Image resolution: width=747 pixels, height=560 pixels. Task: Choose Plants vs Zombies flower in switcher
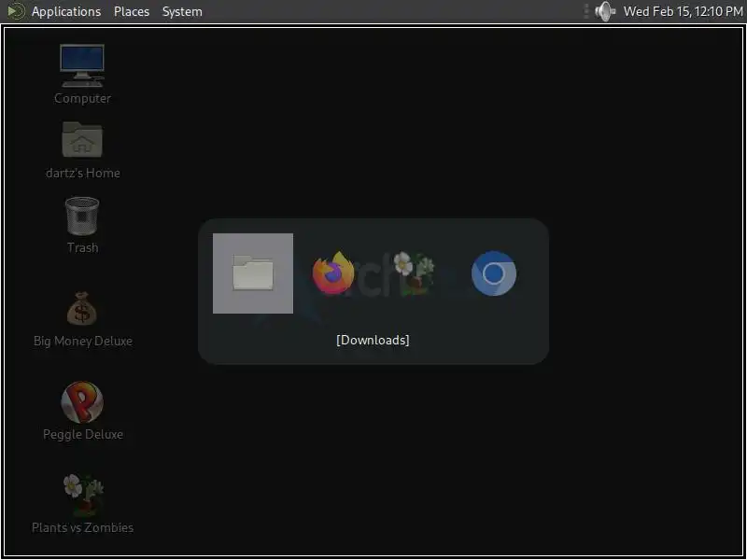(x=414, y=273)
